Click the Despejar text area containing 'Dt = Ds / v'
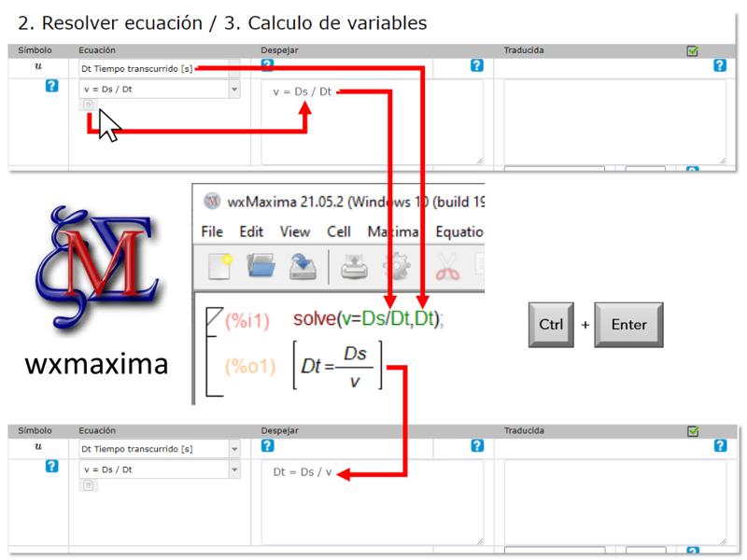The height and width of the screenshot is (560, 747). tap(372, 502)
